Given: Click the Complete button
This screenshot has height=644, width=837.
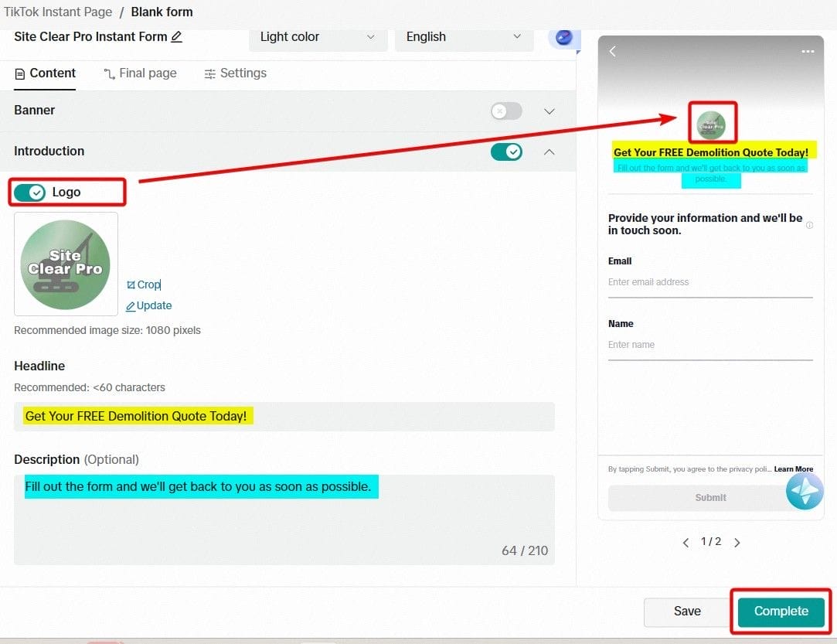Looking at the screenshot, I should [781, 611].
